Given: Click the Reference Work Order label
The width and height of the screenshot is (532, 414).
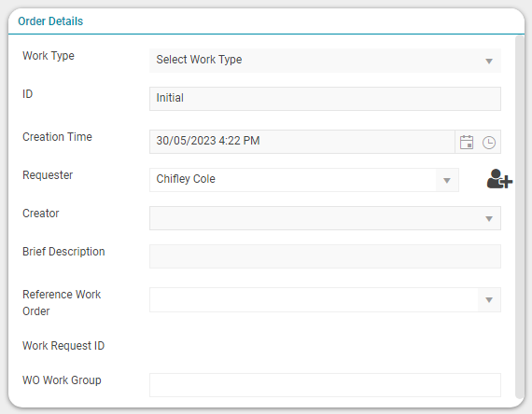Looking at the screenshot, I should [x=62, y=302].
